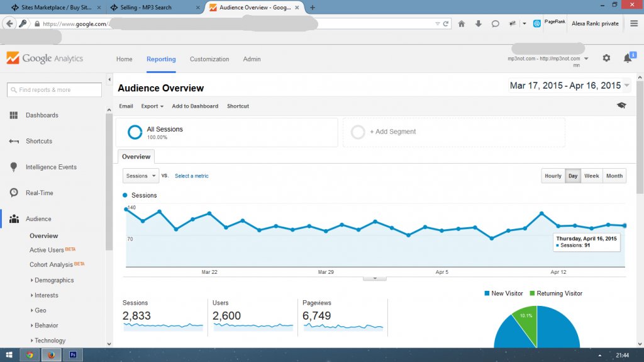644x362 pixels.
Task: Open the notifications bell icon
Action: 627,59
